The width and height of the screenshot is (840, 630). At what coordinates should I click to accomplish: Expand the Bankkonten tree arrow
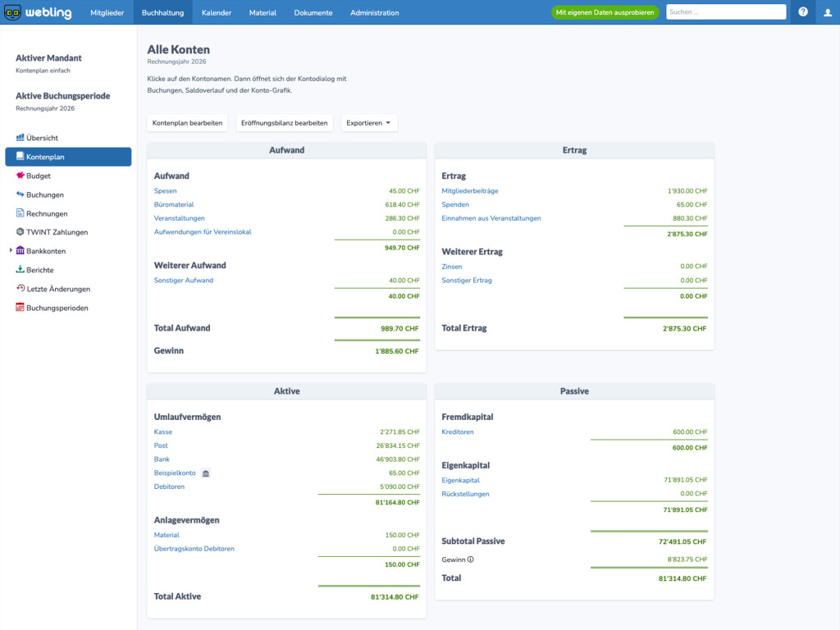point(11,250)
